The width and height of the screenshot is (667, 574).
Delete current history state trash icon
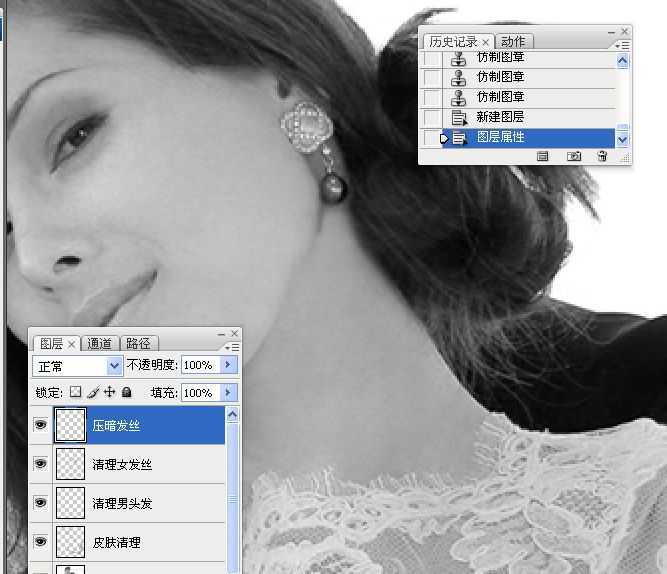(x=602, y=156)
